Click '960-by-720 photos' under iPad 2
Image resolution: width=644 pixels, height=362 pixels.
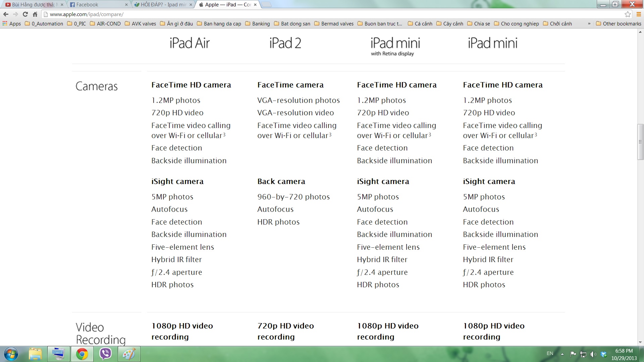(293, 197)
